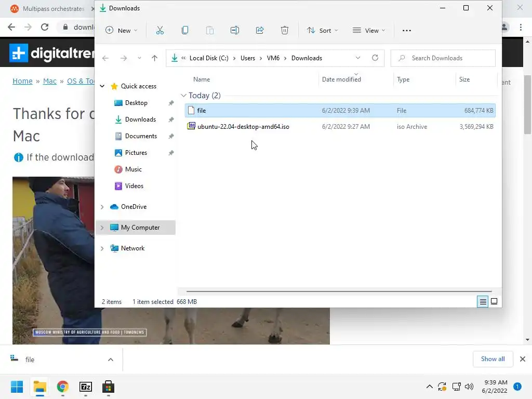Open download item options chevron
This screenshot has width=532, height=399.
(111, 360)
